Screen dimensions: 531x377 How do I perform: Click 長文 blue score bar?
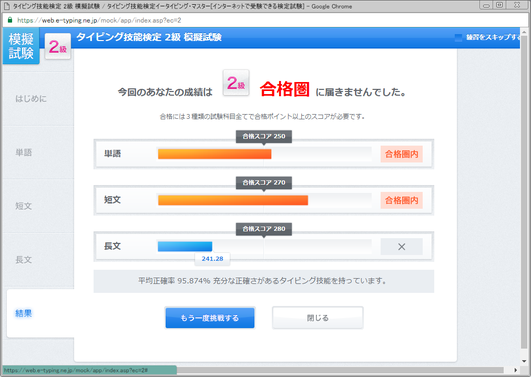[185, 246]
